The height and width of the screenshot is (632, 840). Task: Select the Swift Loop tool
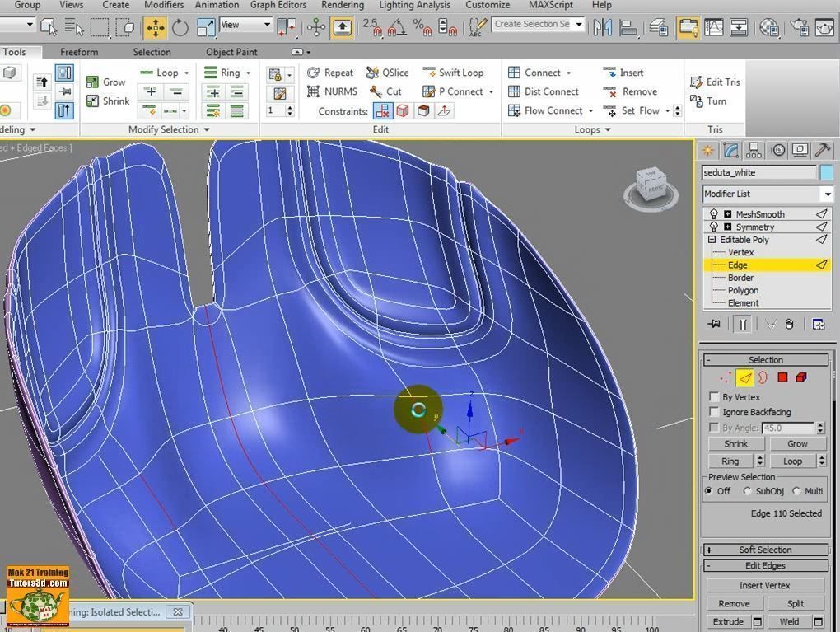pos(453,73)
